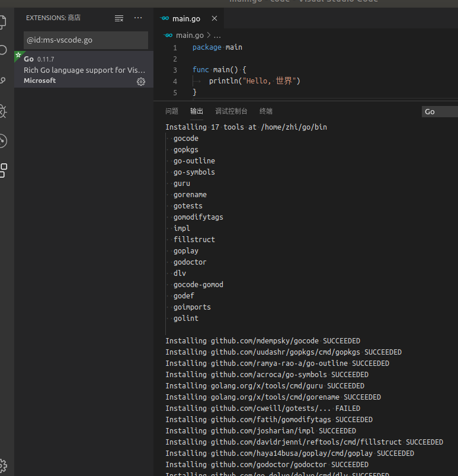The width and height of the screenshot is (458, 476).
Task: Open the Explorer view in activity bar
Action: coord(2,22)
